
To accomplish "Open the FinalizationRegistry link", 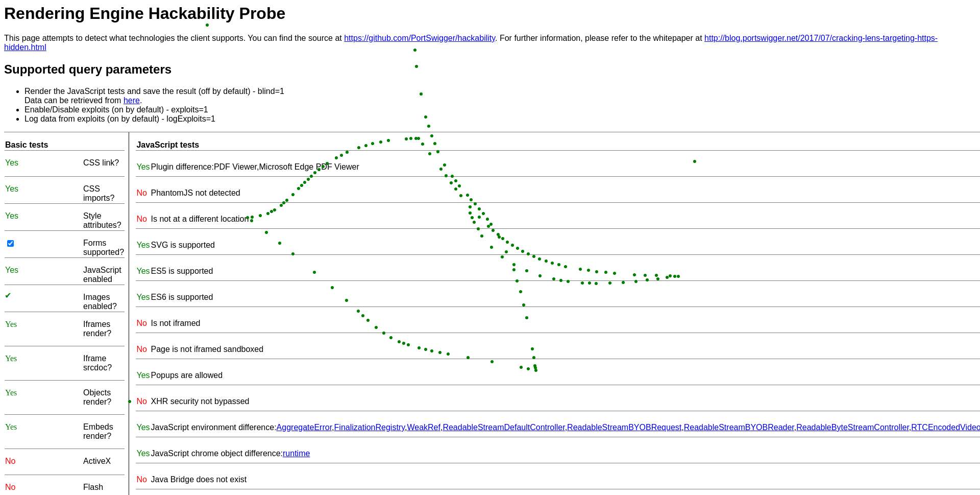I will pyautogui.click(x=370, y=428).
